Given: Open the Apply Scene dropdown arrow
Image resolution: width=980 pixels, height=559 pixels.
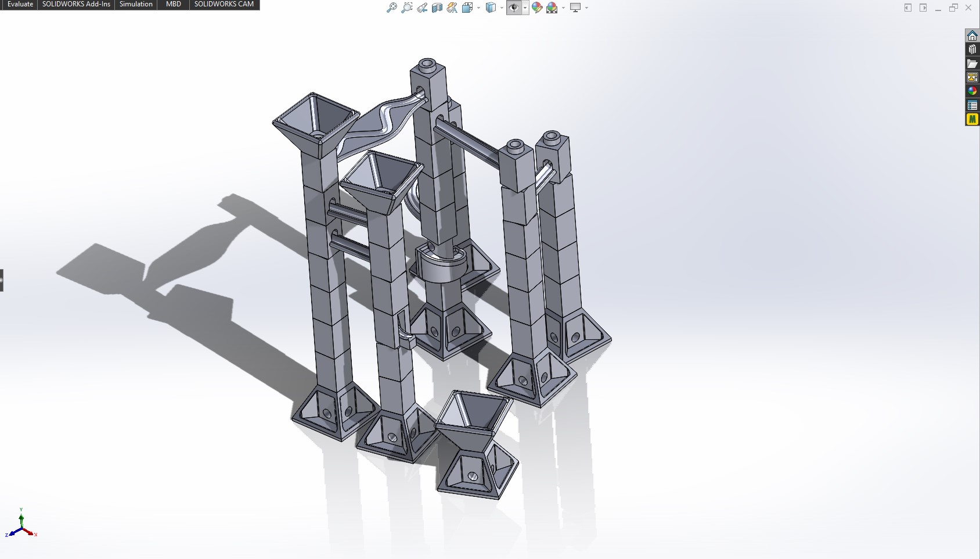Looking at the screenshot, I should click(563, 8).
